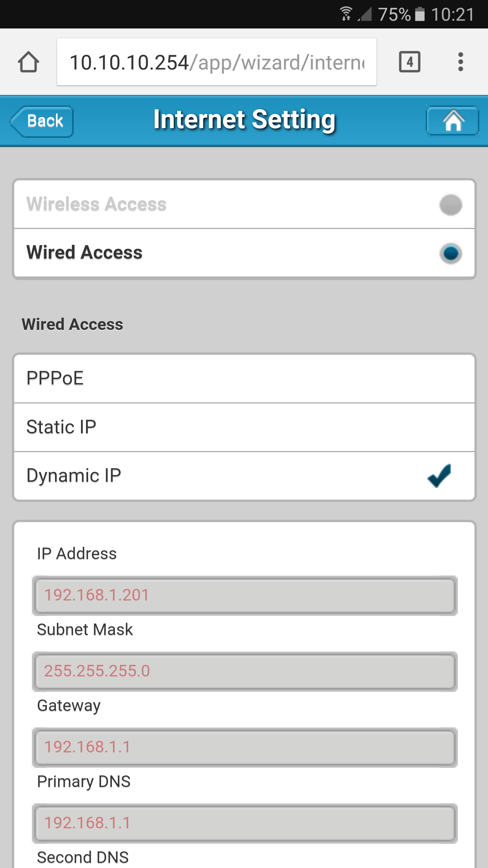This screenshot has height=868, width=488.
Task: Select the Wireless Access radio button
Action: click(451, 205)
